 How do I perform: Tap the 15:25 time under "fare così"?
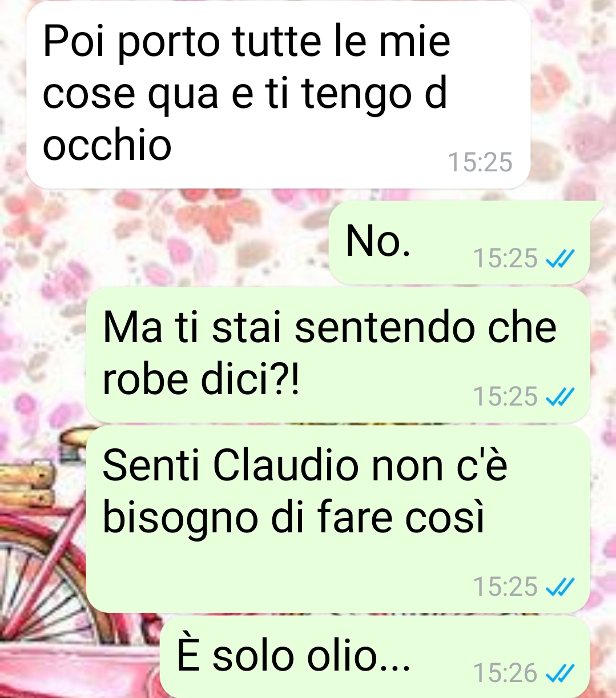[x=506, y=587]
